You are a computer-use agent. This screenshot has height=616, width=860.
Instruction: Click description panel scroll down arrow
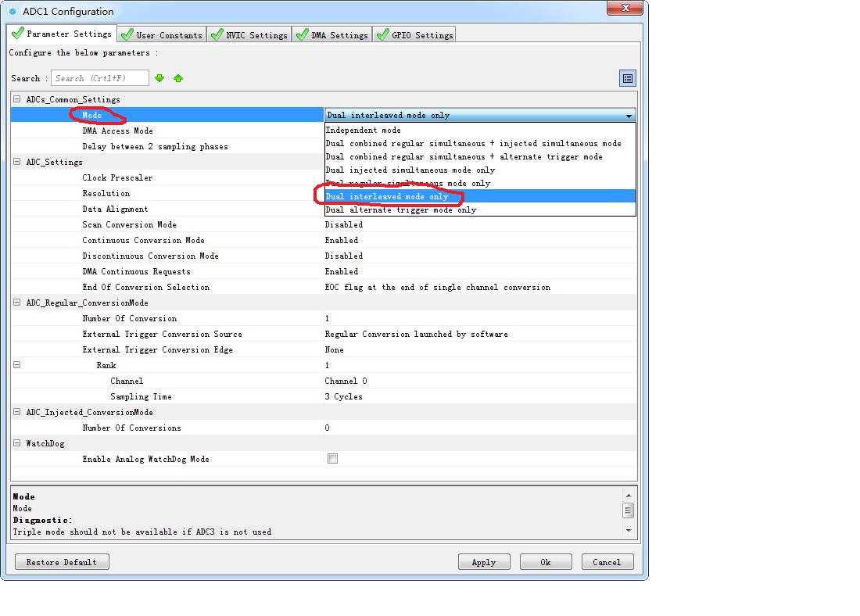(x=629, y=531)
